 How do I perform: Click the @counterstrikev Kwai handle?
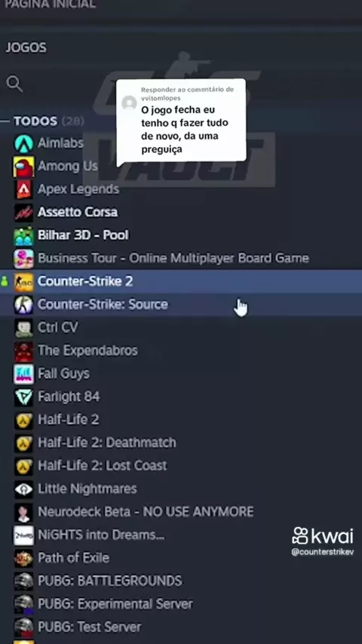(323, 552)
